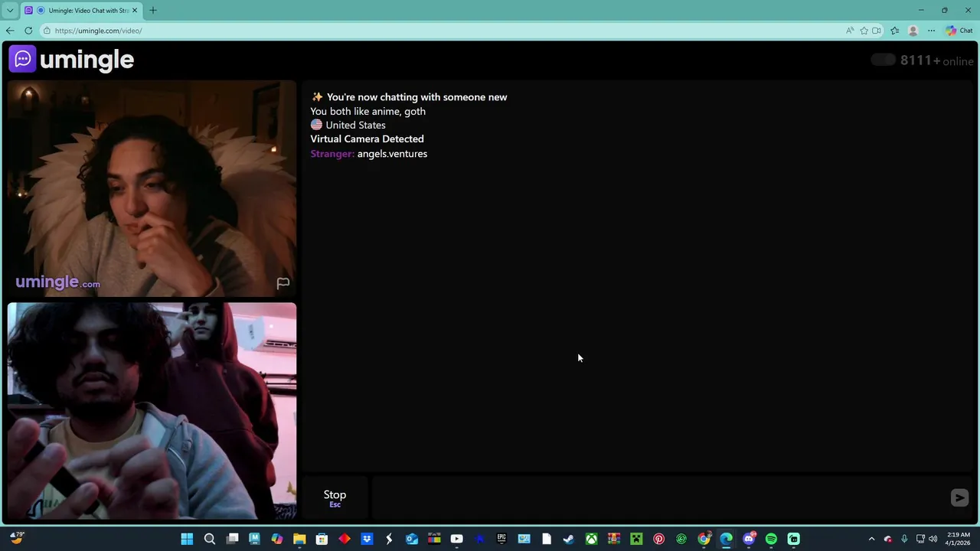Open the Copilot Chat sidebar

point(959,31)
